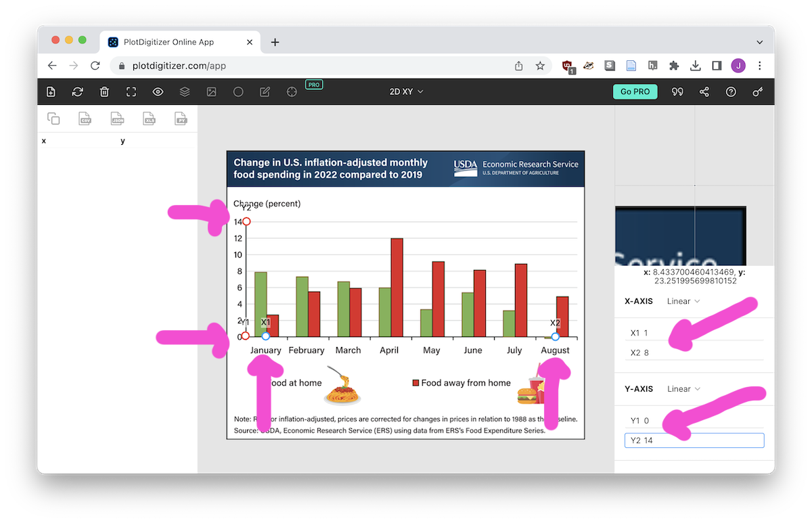The image size is (812, 523).
Task: Export data as CSV file icon
Action: [x=85, y=118]
